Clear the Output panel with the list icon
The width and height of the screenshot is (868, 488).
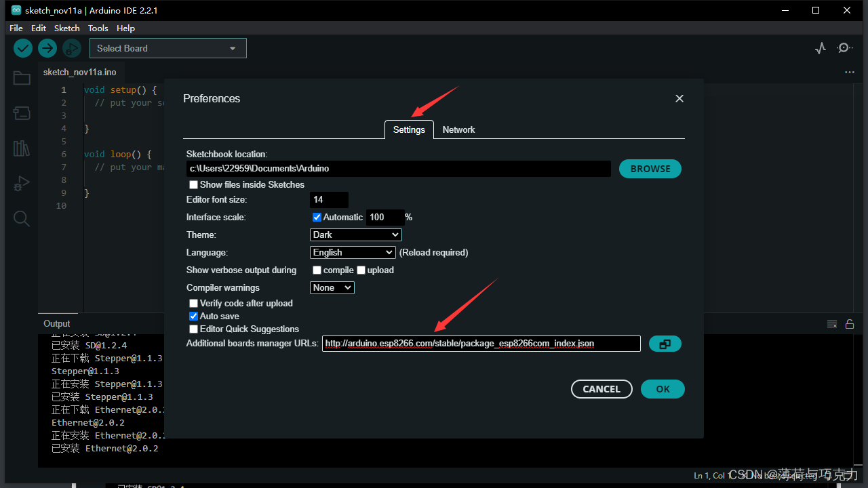pos(832,324)
